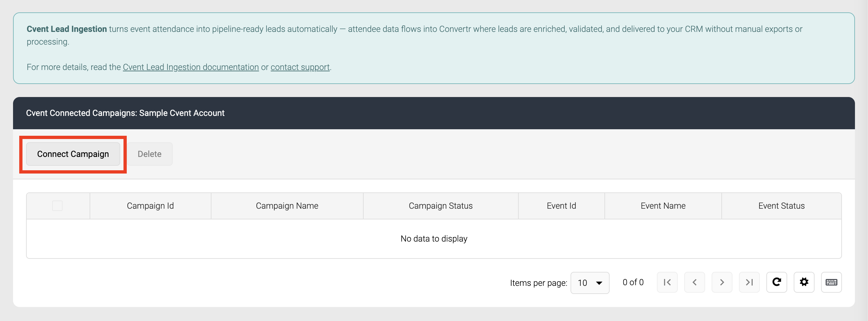Click the Cvent Connected Campaigns panel title

click(x=125, y=113)
